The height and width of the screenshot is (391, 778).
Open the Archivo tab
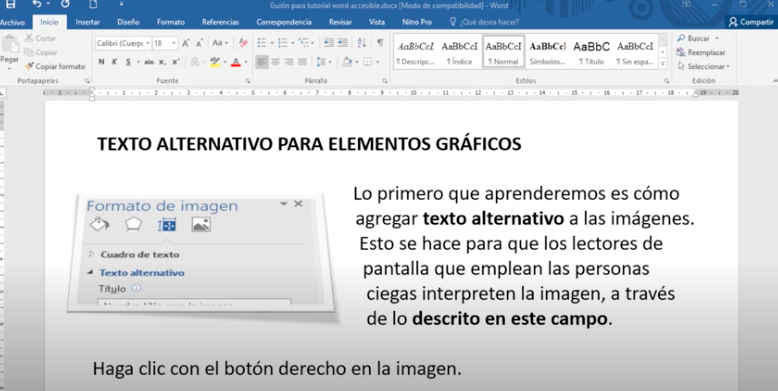(x=12, y=22)
